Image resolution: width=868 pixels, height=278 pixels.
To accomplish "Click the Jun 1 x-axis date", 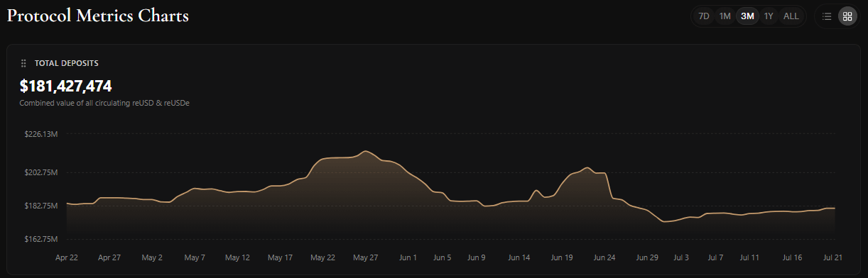I will coord(407,257).
